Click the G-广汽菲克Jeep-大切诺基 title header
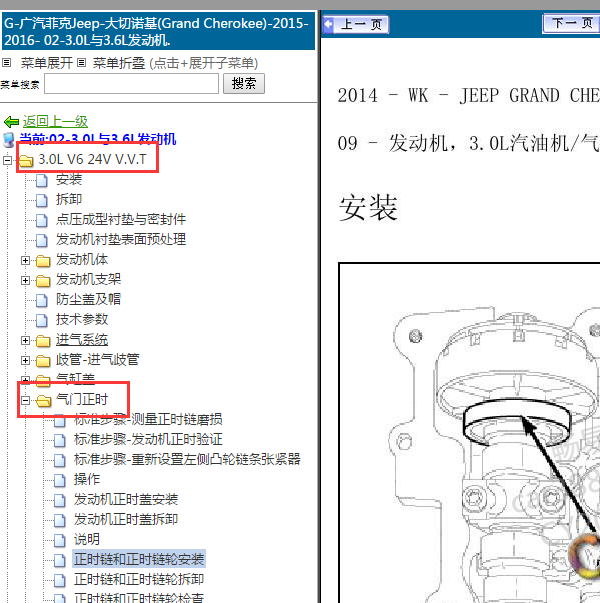 158,31
